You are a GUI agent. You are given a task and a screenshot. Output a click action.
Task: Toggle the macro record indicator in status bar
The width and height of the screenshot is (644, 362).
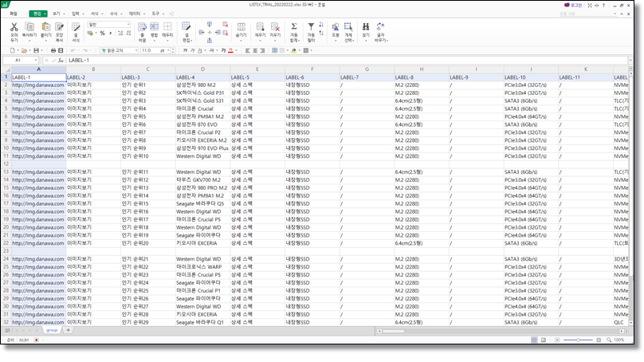(x=36, y=340)
